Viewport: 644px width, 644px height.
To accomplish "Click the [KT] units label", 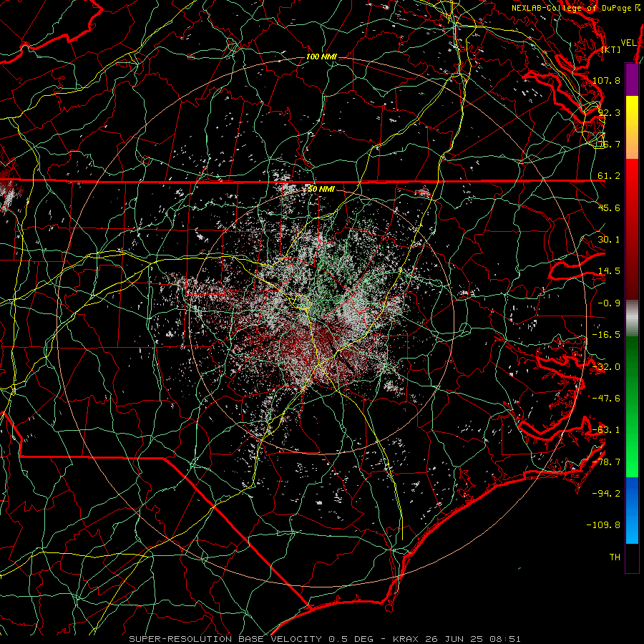I will 611,49.
